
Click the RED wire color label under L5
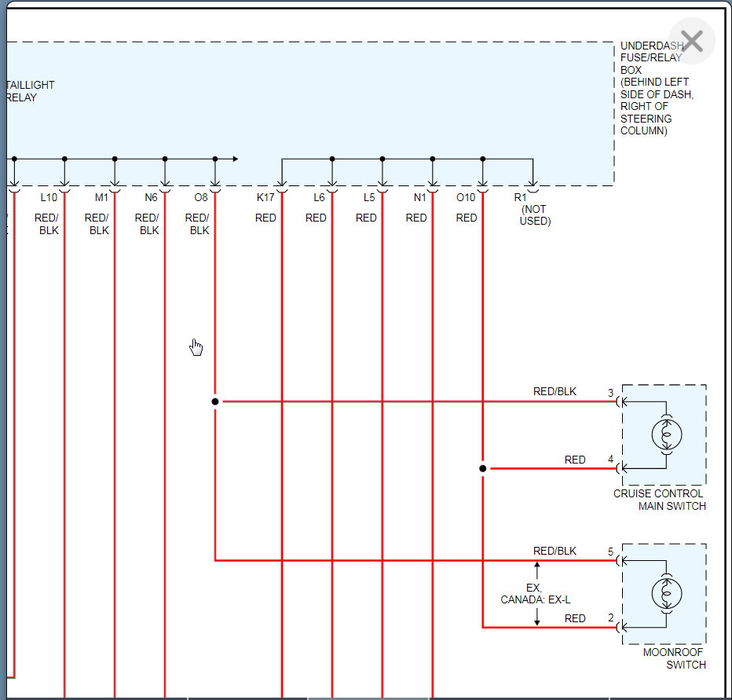point(366,218)
